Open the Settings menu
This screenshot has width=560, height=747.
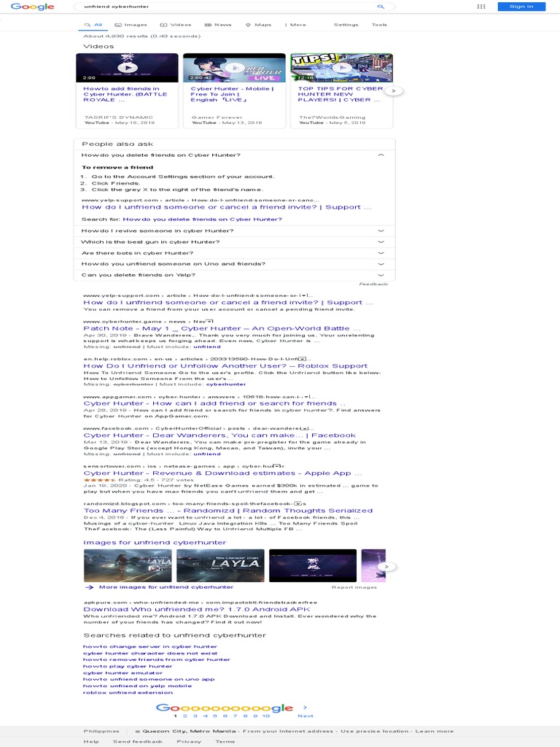click(x=346, y=25)
